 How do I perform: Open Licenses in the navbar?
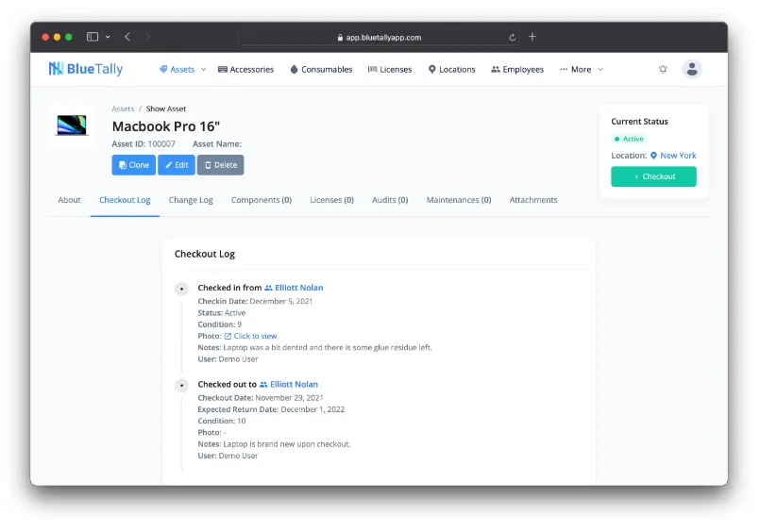point(390,69)
